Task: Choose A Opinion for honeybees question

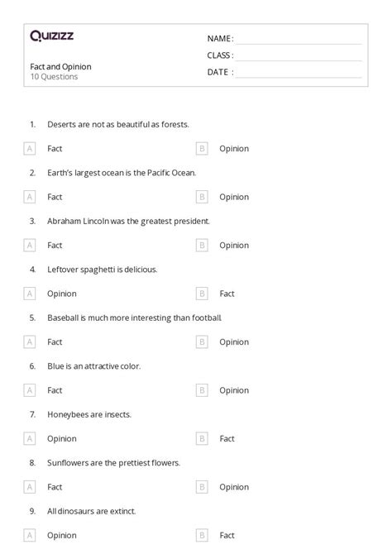Action: click(x=30, y=439)
